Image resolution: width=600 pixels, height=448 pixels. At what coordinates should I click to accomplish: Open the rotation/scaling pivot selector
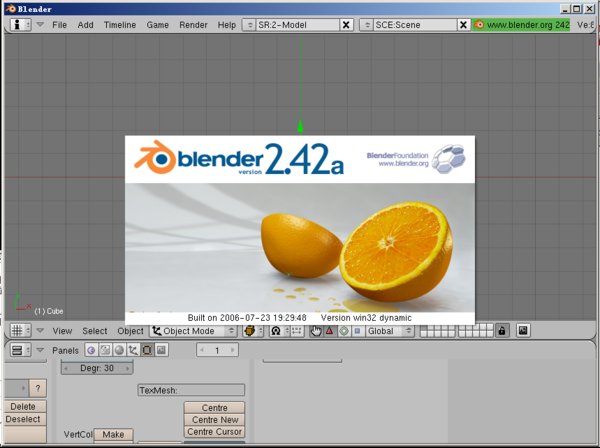tap(280, 331)
